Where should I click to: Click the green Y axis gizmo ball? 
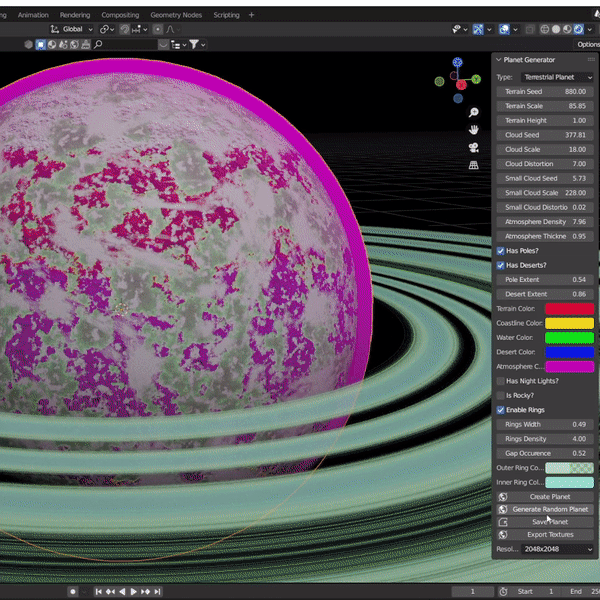tap(476, 79)
